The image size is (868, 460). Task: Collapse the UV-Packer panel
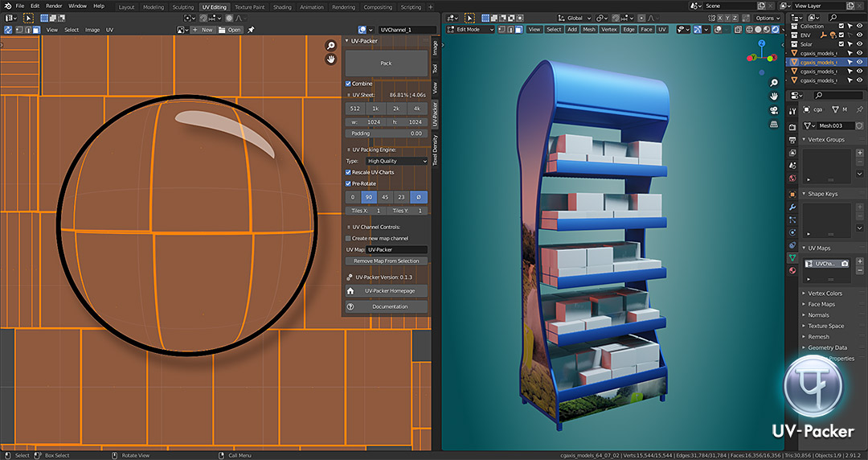tap(347, 41)
